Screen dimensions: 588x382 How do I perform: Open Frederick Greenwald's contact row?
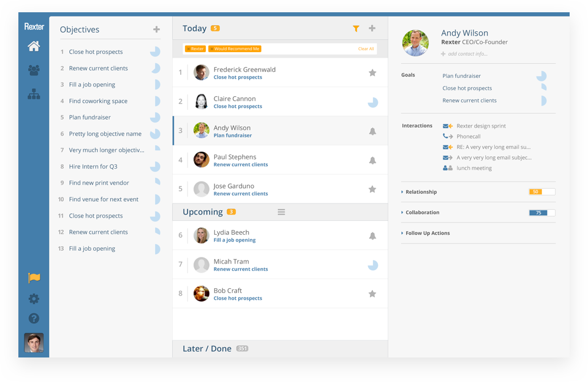[280, 73]
